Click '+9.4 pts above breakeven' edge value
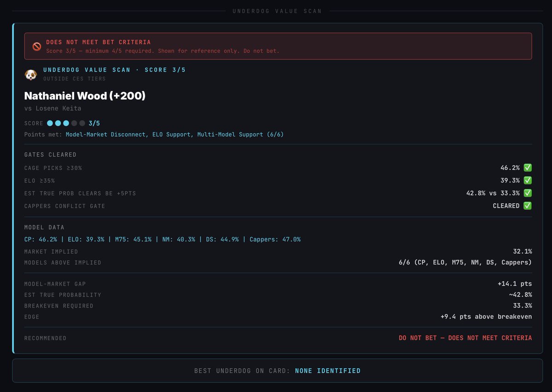Viewport: 552px width, 392px height. pyautogui.click(x=486, y=317)
